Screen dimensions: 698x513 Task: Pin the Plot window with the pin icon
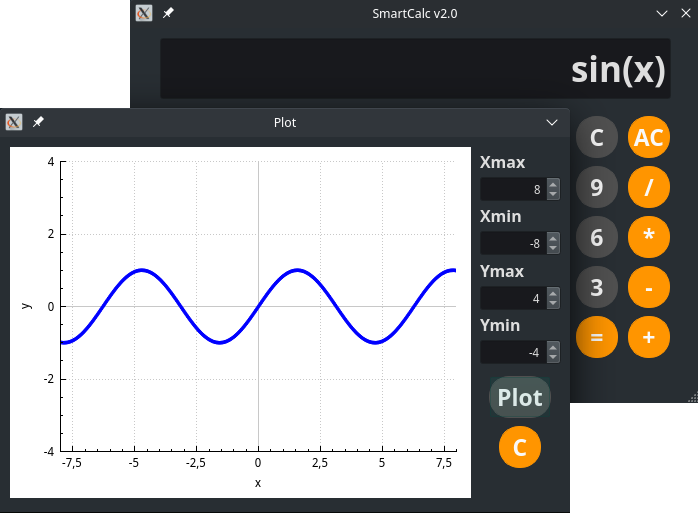click(38, 122)
